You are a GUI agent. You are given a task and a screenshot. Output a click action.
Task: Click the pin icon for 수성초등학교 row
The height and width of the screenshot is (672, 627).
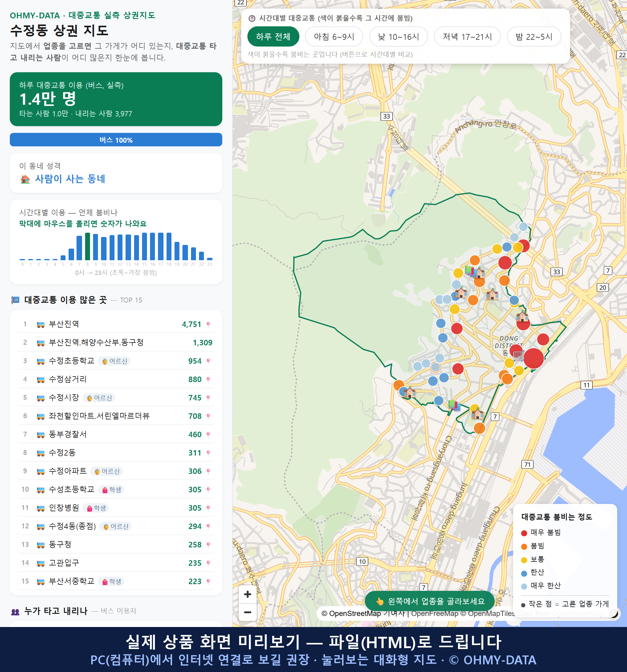pyautogui.click(x=208, y=490)
